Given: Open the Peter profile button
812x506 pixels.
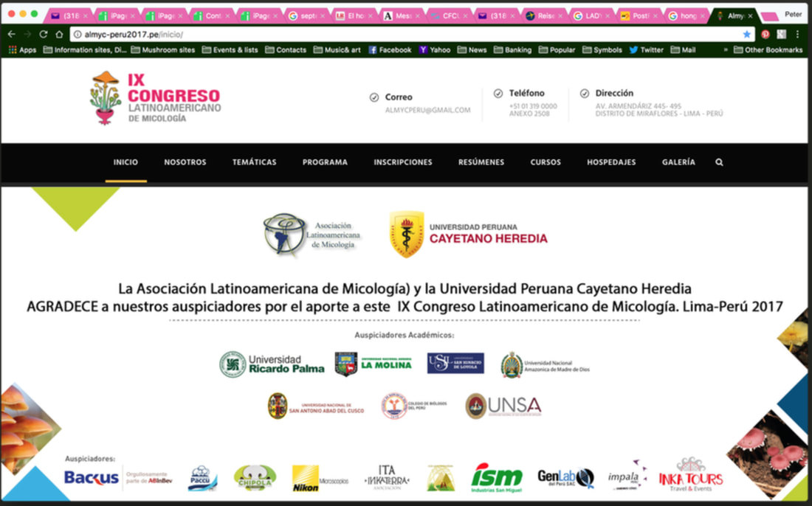Looking at the screenshot, I should point(793,15).
